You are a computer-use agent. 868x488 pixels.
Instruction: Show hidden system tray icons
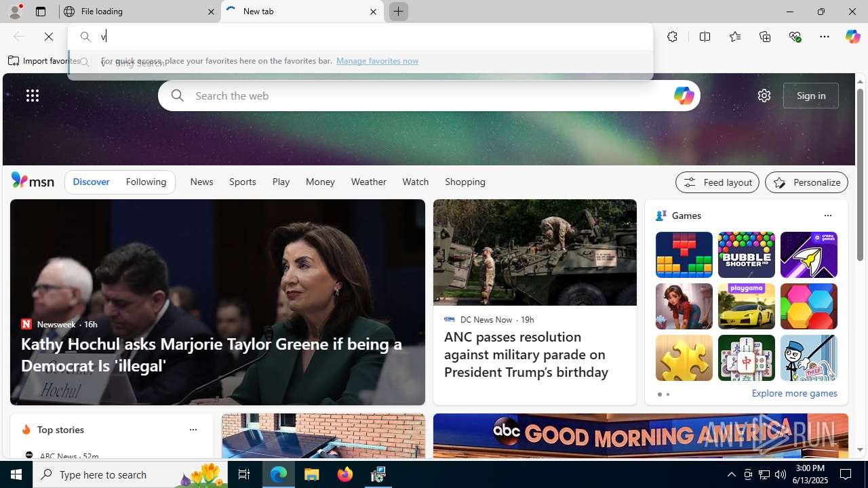(731, 474)
